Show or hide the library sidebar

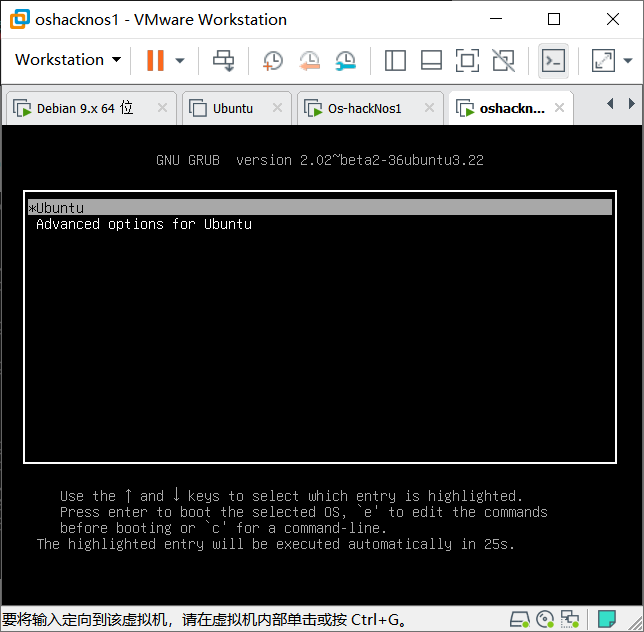[395, 60]
